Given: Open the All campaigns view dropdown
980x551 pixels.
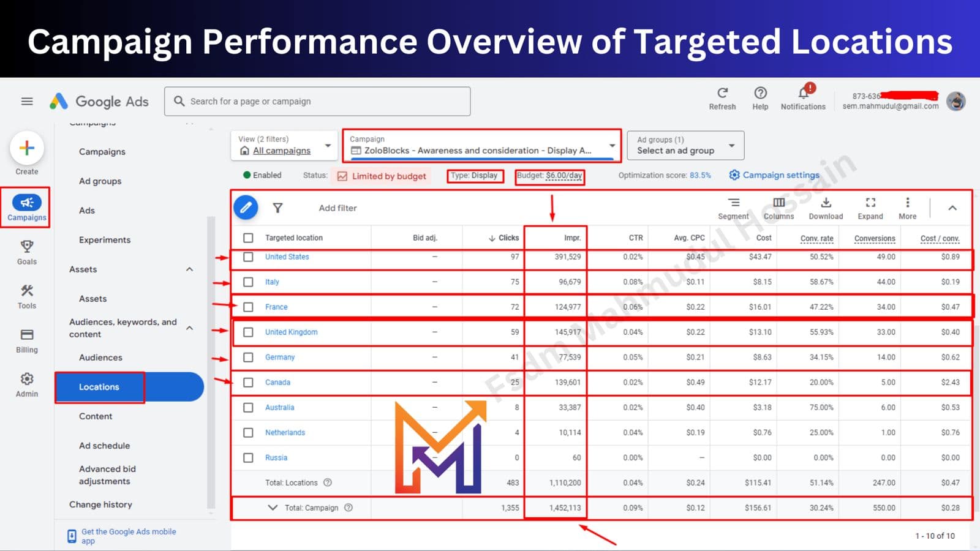Looking at the screenshot, I should 284,146.
